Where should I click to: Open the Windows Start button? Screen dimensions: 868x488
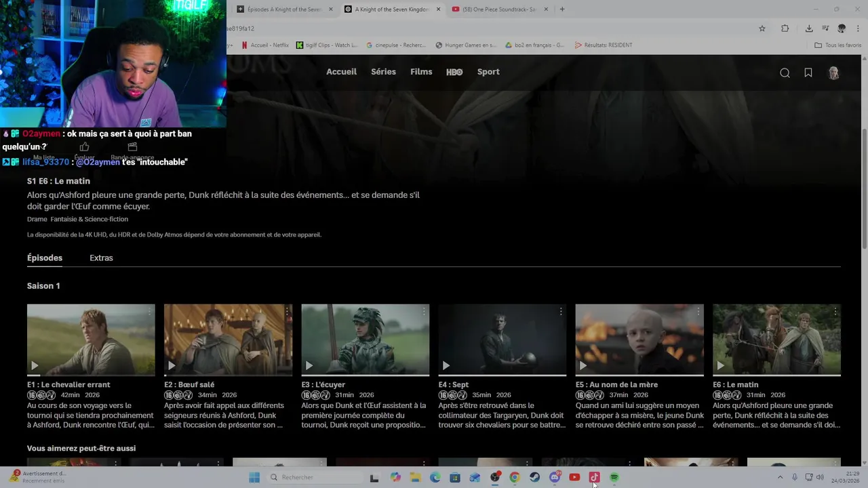click(x=254, y=477)
